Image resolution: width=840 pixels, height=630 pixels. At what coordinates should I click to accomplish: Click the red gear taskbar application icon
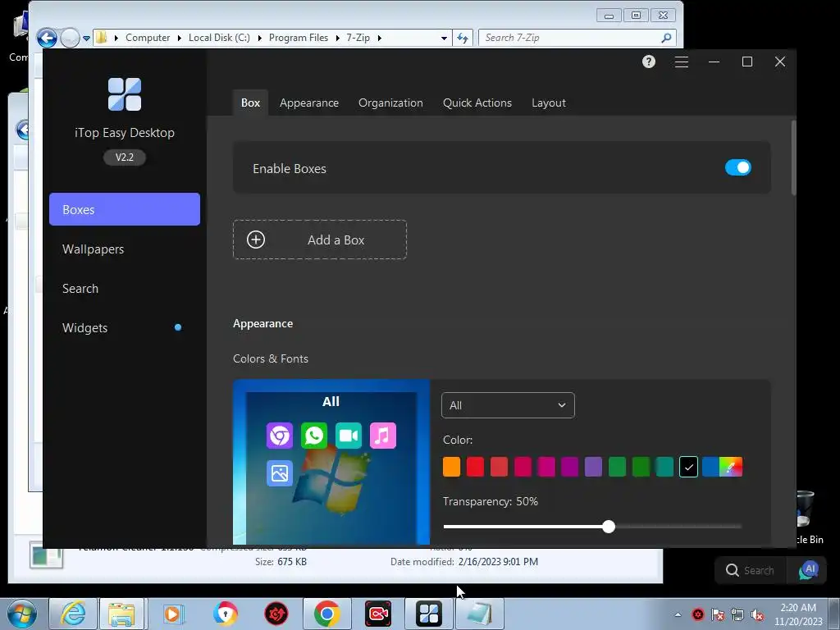[x=276, y=614]
